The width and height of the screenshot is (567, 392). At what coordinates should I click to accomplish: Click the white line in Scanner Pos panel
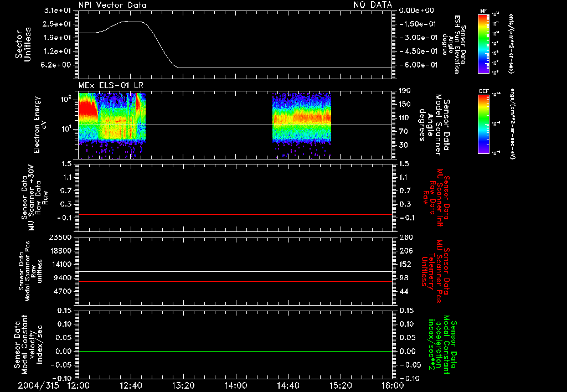[235, 271]
